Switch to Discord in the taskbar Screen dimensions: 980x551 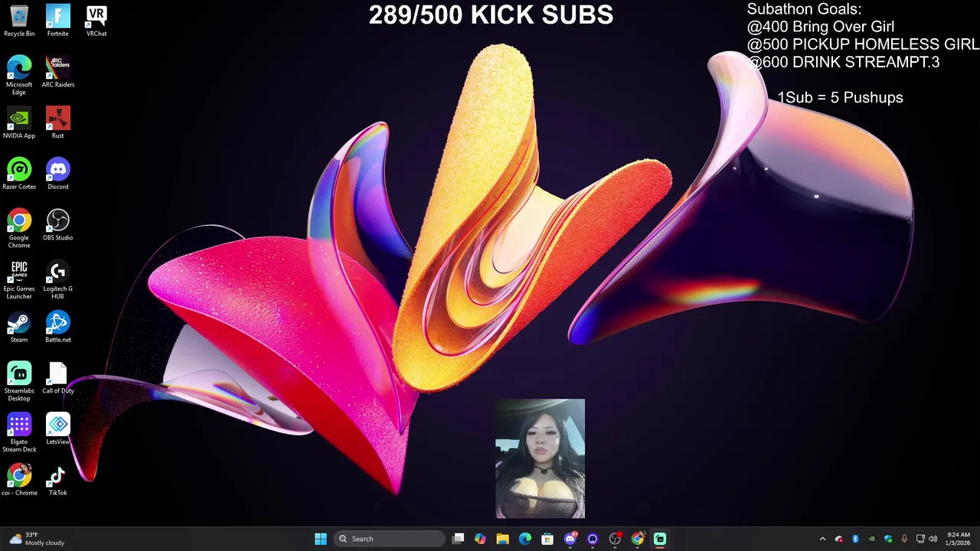click(570, 539)
